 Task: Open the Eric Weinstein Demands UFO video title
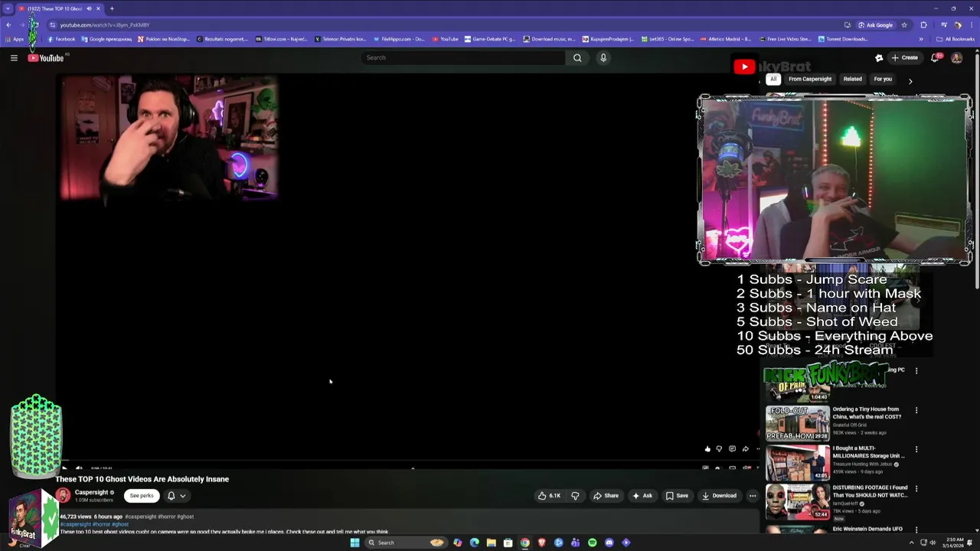(867, 529)
